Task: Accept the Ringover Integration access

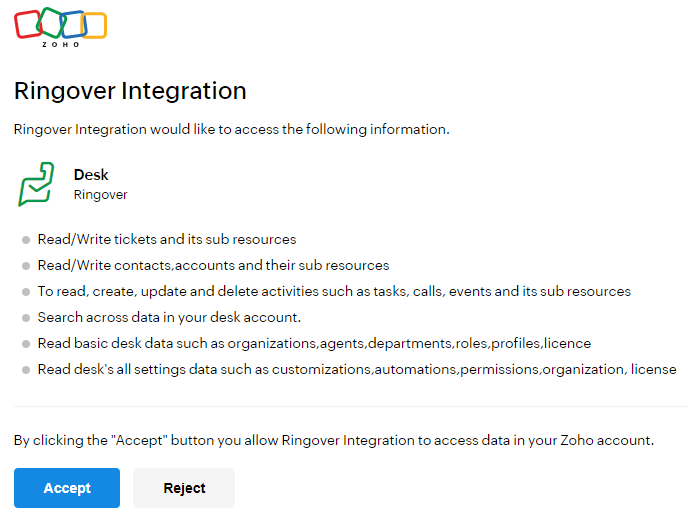Action: tap(67, 488)
